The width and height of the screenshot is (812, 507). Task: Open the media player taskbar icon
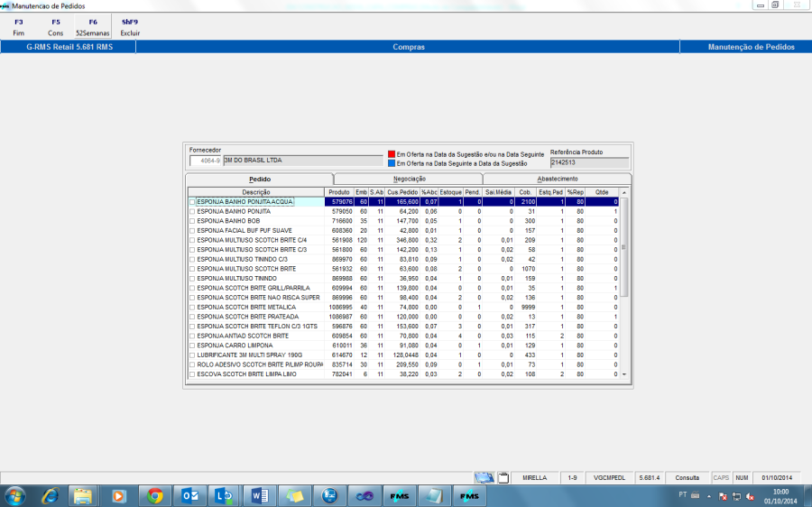pyautogui.click(x=118, y=496)
